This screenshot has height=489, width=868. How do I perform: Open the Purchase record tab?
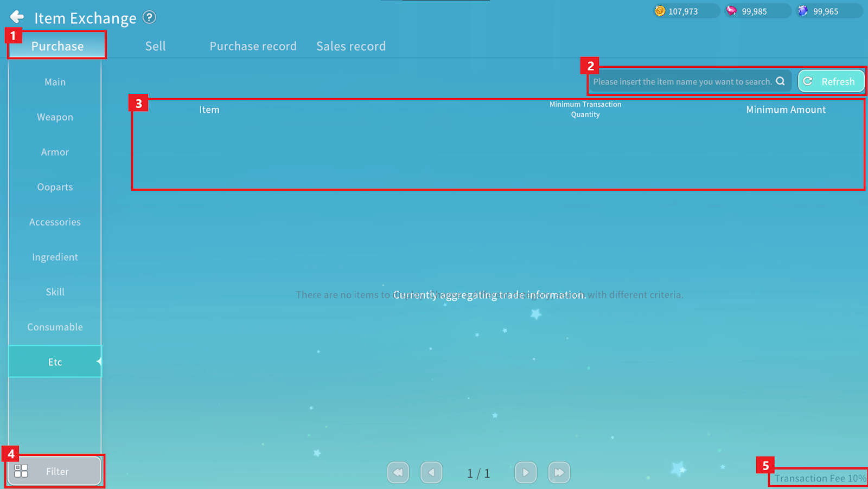[x=253, y=46]
